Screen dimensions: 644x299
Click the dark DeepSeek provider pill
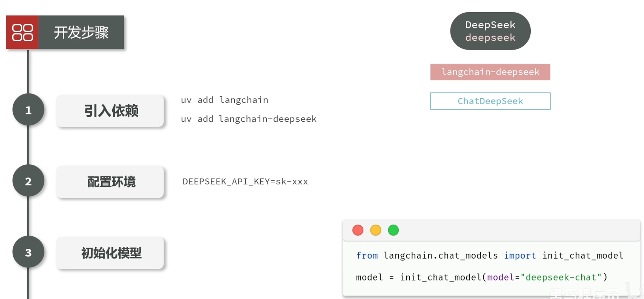(x=490, y=31)
